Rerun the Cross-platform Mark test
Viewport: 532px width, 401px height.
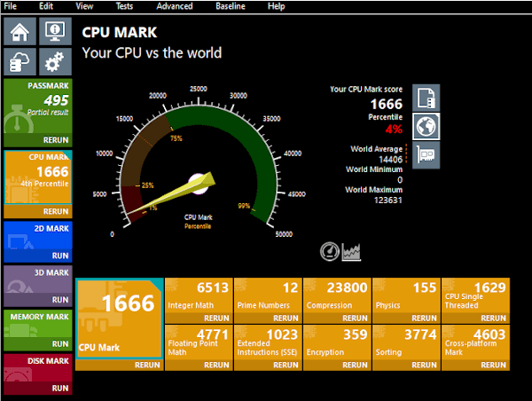tap(475, 365)
